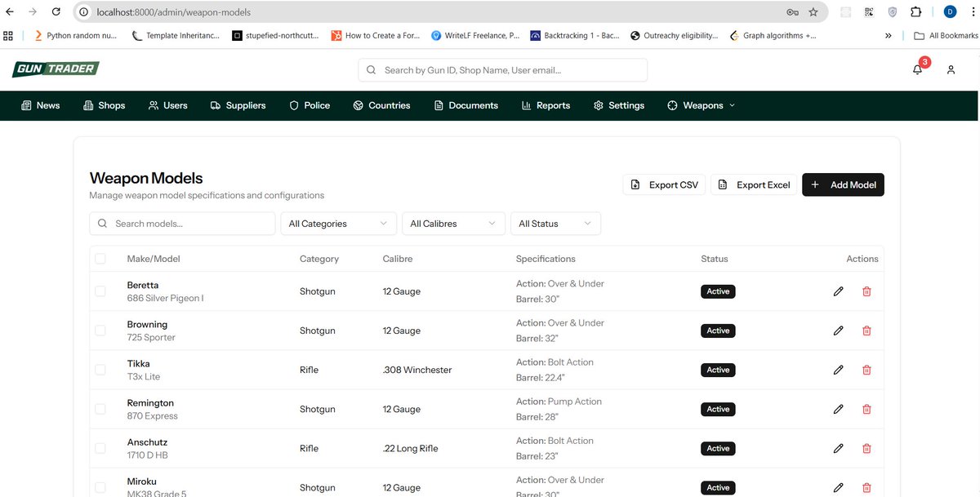Open the Outreachy eligibility bookmark
The width and height of the screenshot is (980, 497).
[674, 36]
